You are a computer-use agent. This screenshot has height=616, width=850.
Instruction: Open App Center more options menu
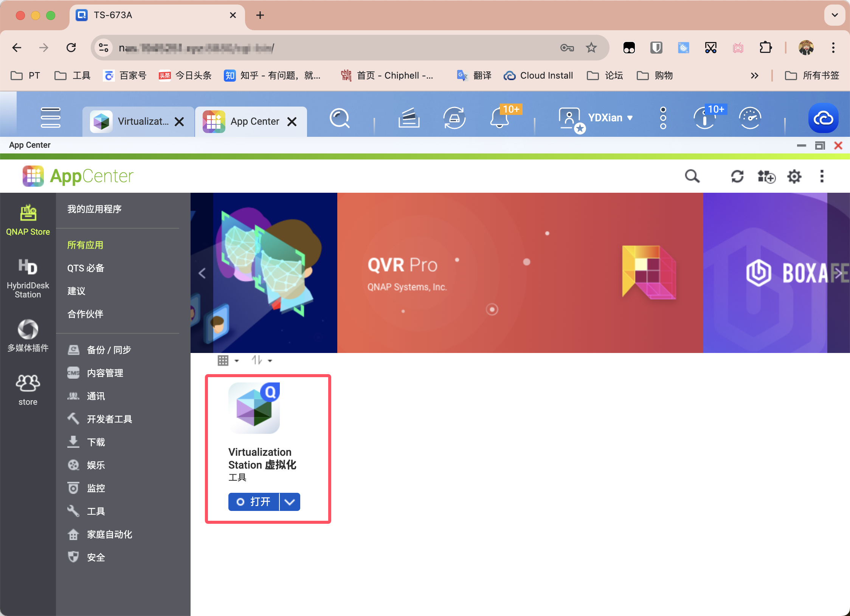[822, 176]
